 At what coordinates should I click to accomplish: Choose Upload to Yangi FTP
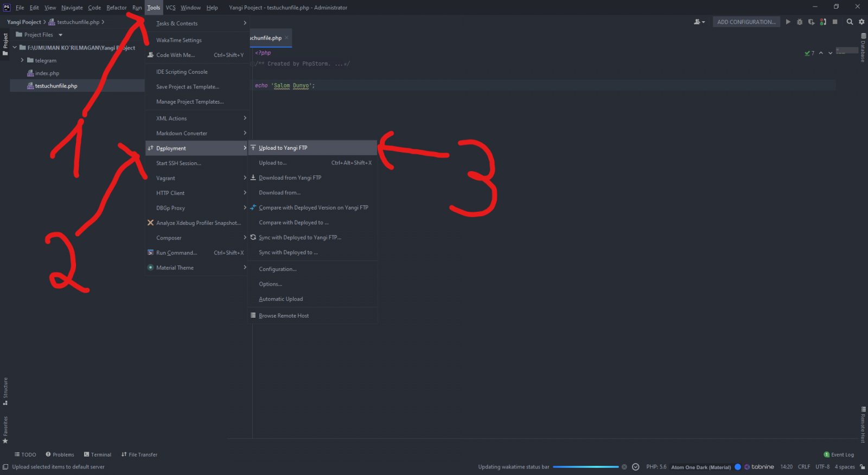point(312,148)
